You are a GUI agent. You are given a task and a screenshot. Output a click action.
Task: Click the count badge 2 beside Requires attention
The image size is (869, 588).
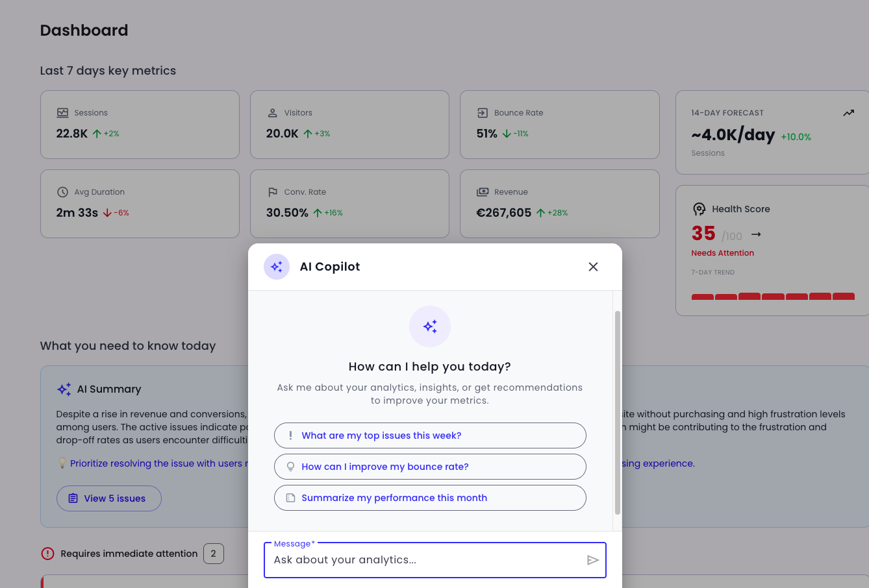click(x=214, y=554)
